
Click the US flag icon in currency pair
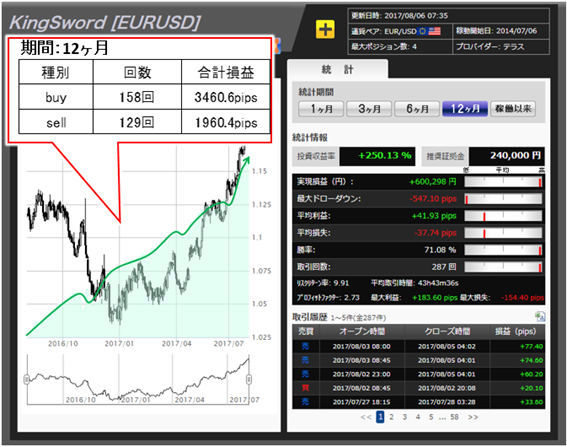(434, 31)
